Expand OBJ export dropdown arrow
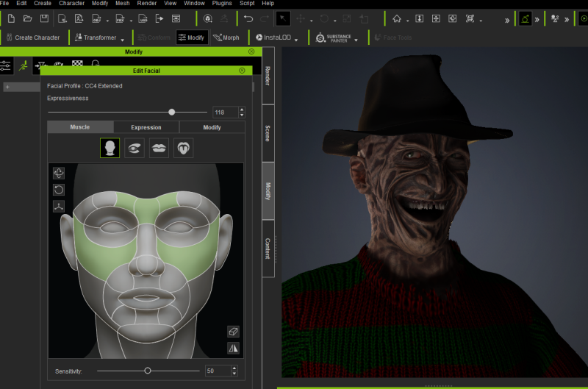588x389 pixels. (x=107, y=21)
